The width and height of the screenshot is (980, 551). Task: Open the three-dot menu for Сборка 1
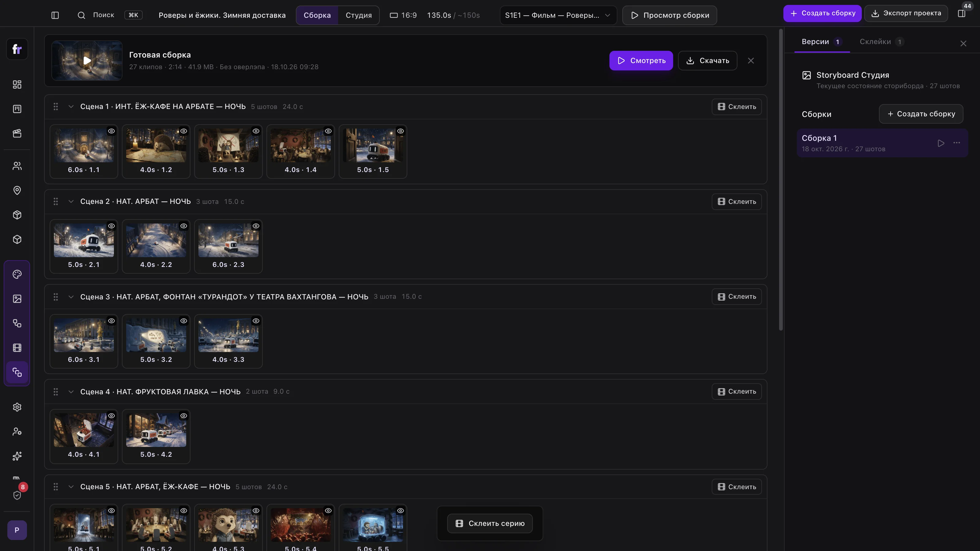[x=957, y=143]
